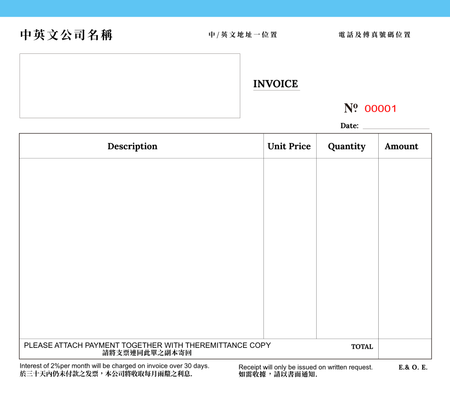Select the Amount column header

click(x=401, y=146)
